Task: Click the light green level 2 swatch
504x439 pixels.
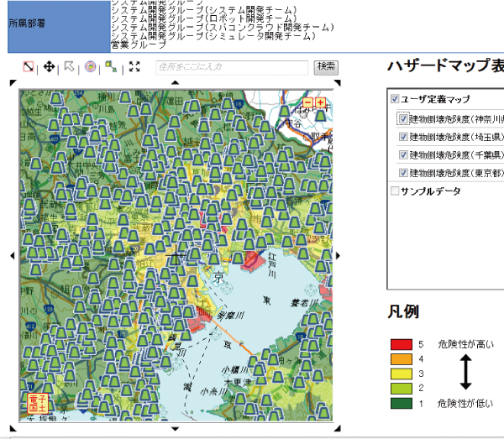Action: [402, 389]
